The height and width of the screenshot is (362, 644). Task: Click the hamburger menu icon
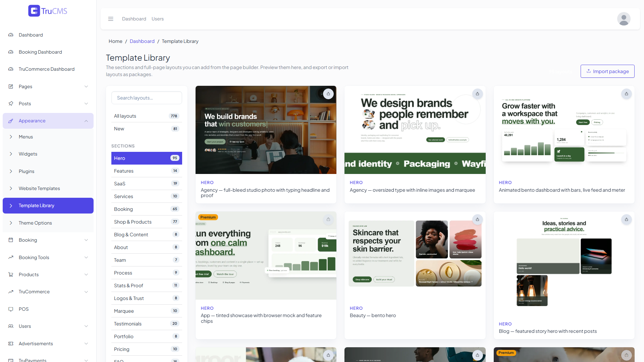coord(111,19)
